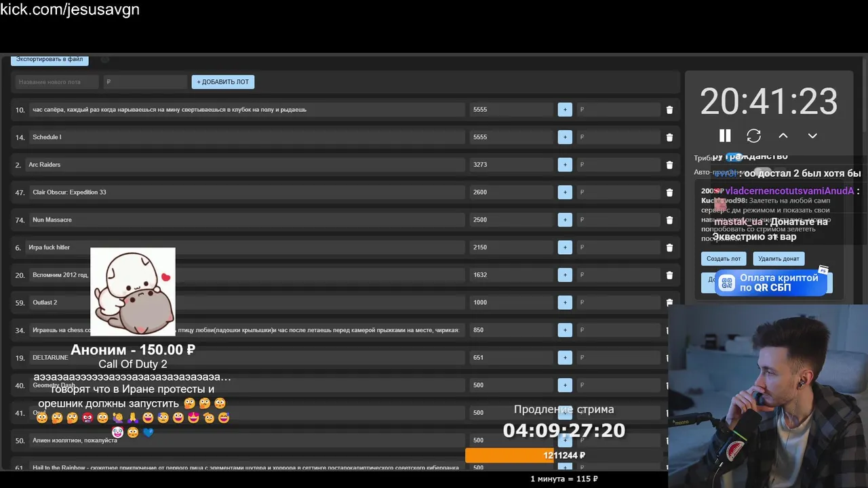The width and height of the screenshot is (868, 488).
Task: Click the 04:09:27:20 stream extension timer
Action: coord(564,430)
